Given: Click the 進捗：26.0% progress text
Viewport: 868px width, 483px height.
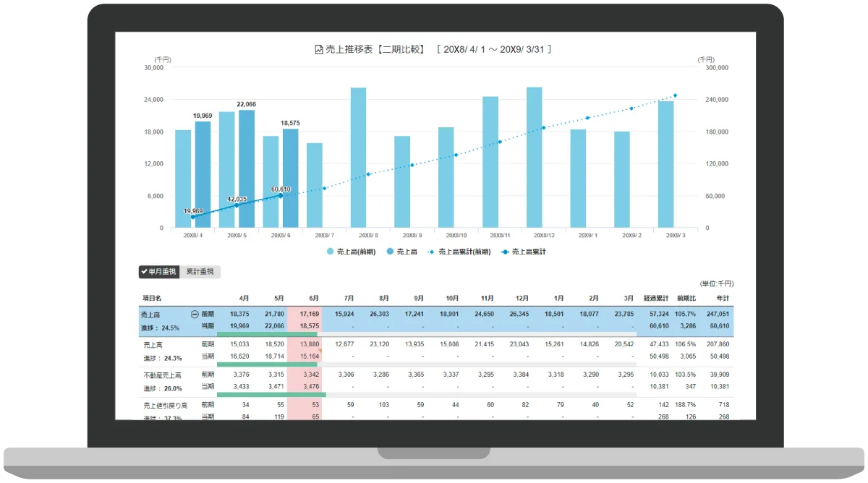Looking at the screenshot, I should pos(163,388).
